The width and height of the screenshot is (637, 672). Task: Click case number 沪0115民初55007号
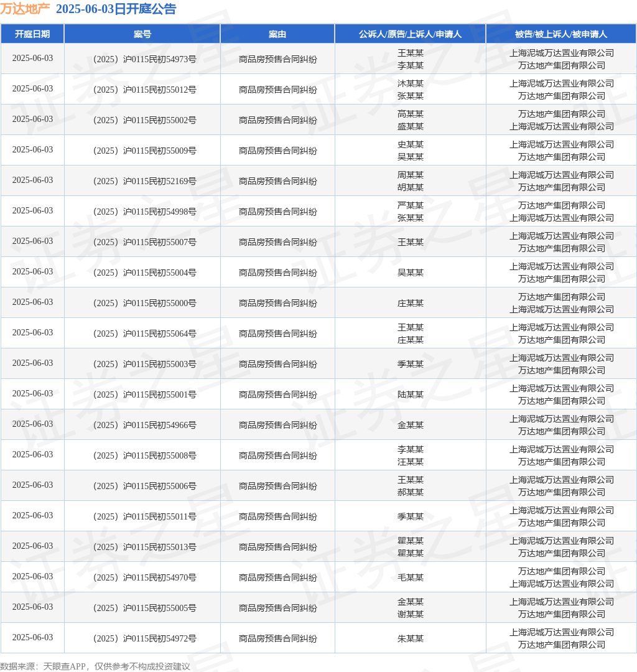tap(145, 241)
